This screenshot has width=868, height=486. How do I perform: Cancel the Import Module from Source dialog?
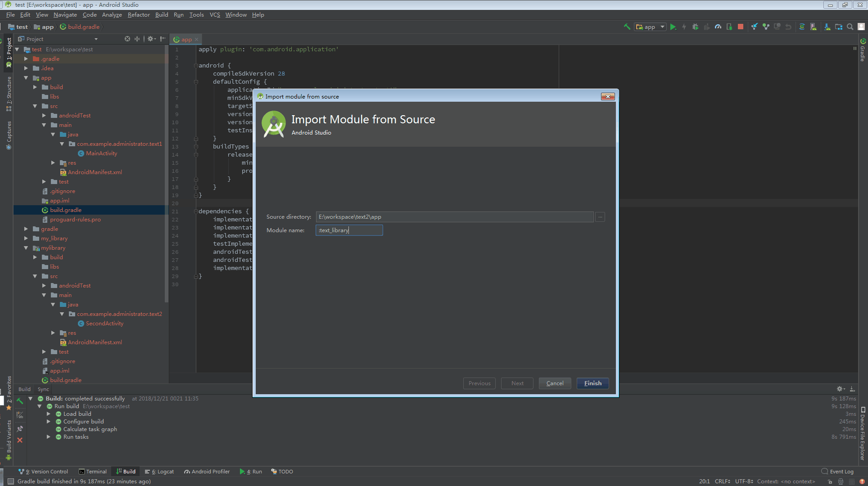click(555, 383)
